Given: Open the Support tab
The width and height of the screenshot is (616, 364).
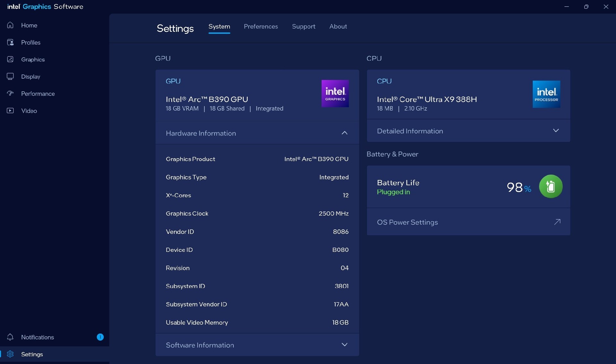Looking at the screenshot, I should click(x=304, y=27).
